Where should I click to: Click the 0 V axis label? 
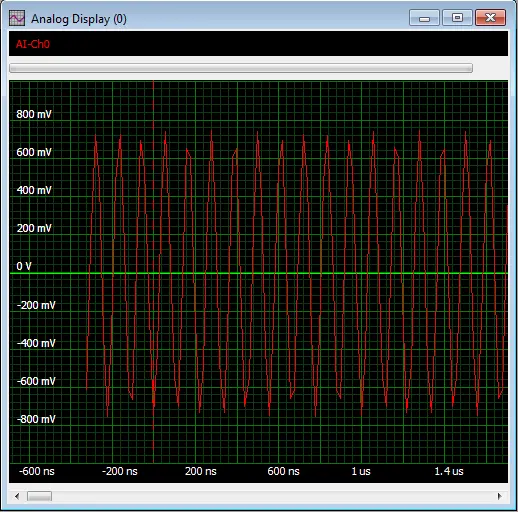tap(24, 266)
